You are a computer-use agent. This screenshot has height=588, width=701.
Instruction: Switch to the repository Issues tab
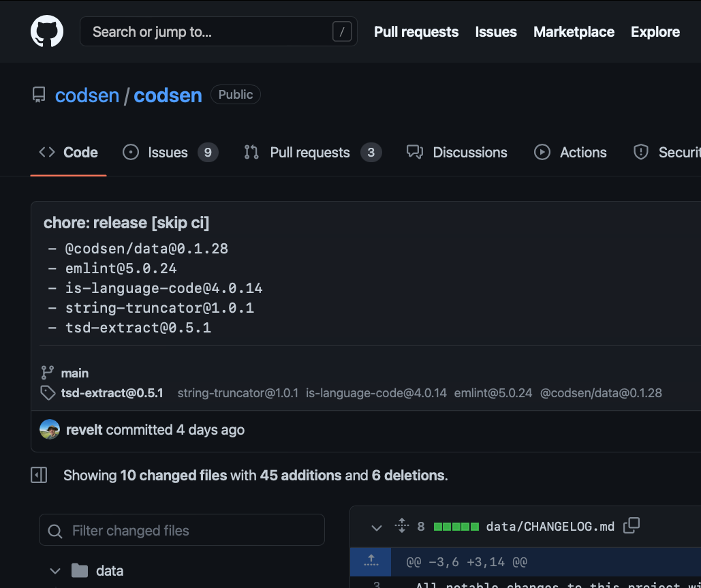[170, 153]
